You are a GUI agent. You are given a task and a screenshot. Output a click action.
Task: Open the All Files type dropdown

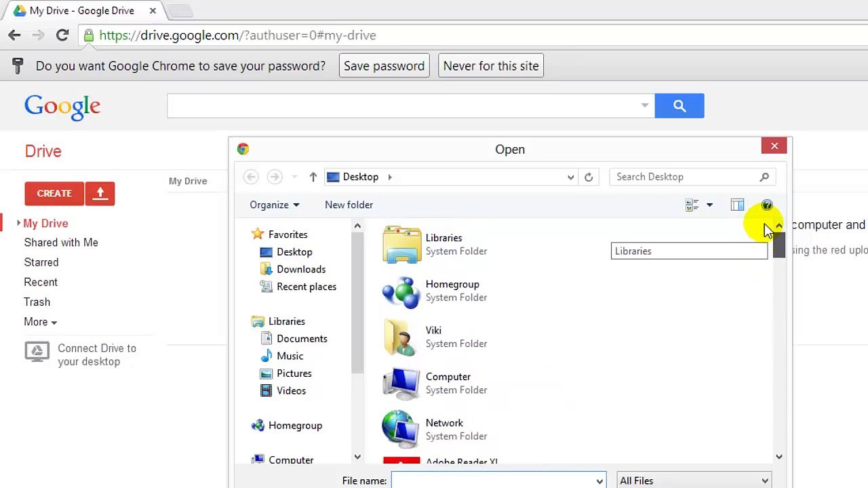tap(694, 481)
